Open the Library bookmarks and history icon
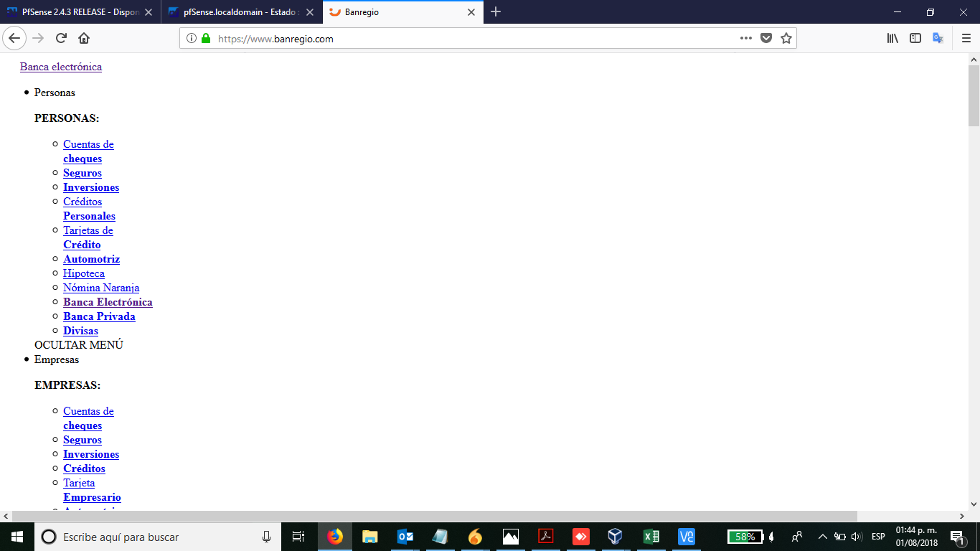980x551 pixels. 892,39
